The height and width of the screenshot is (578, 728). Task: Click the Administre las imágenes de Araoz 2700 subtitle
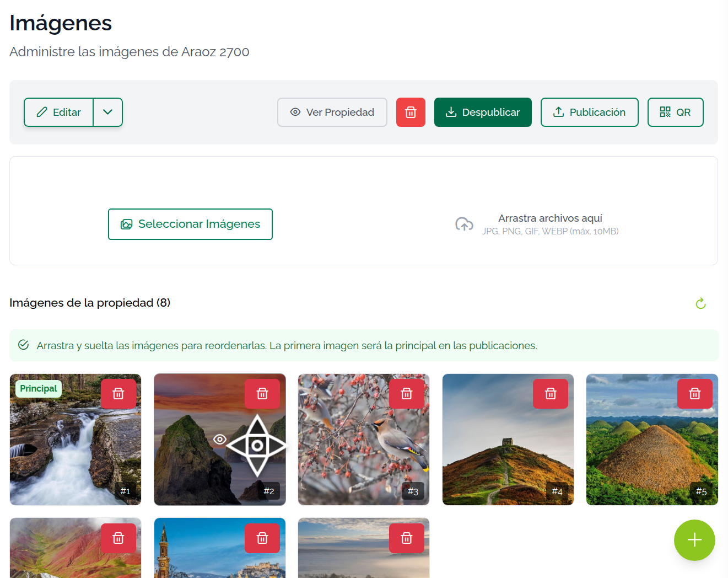point(130,52)
